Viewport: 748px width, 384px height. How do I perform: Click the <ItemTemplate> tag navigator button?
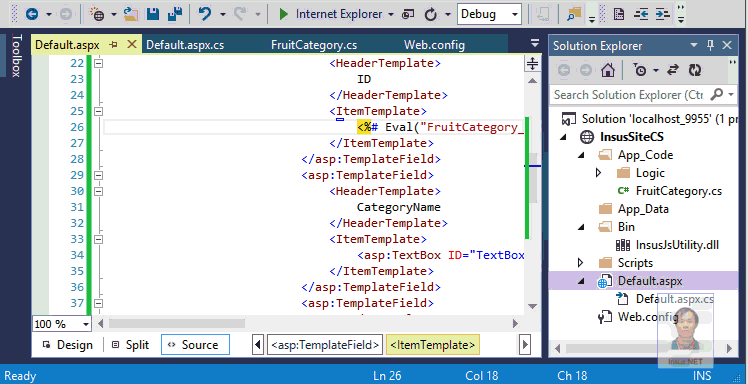[x=433, y=344]
